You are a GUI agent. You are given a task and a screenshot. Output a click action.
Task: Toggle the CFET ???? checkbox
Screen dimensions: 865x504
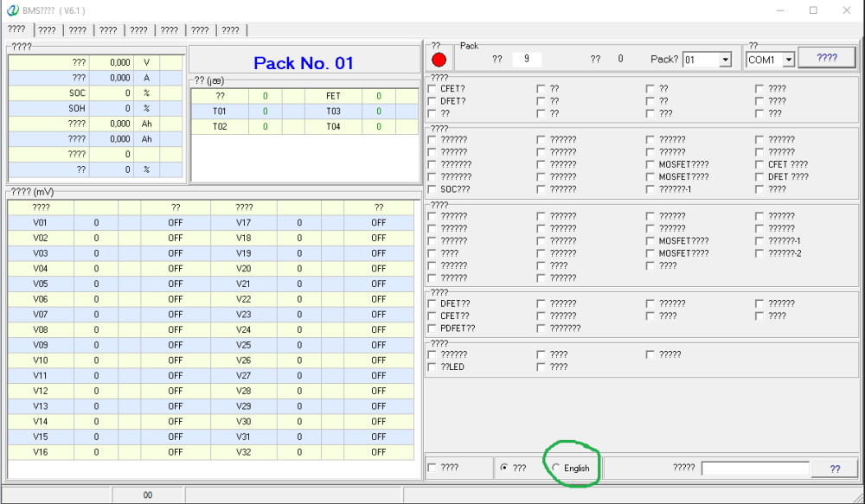click(759, 165)
